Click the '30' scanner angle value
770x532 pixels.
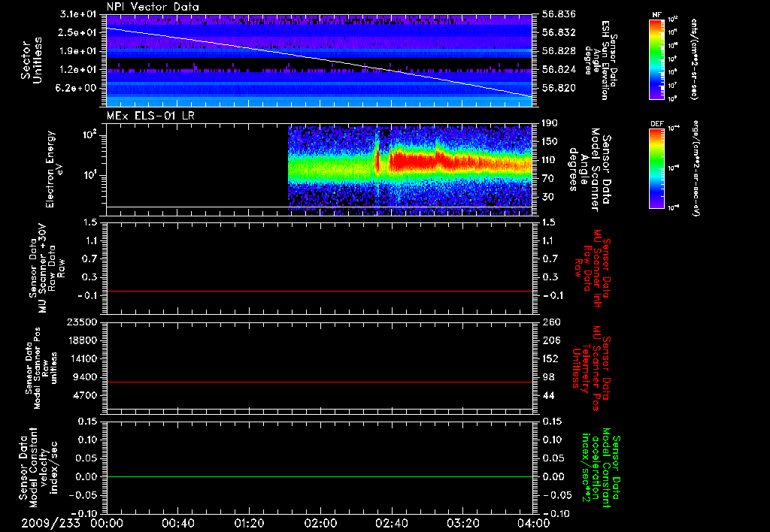click(x=547, y=198)
